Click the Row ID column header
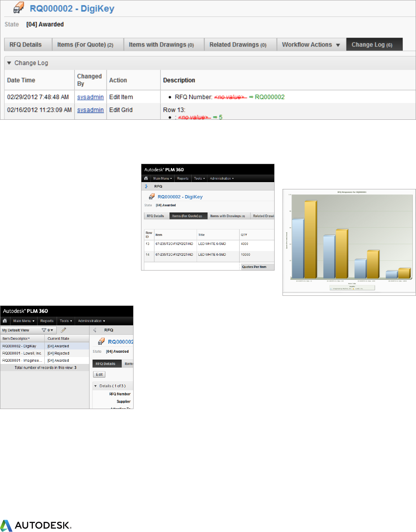 coord(149,234)
